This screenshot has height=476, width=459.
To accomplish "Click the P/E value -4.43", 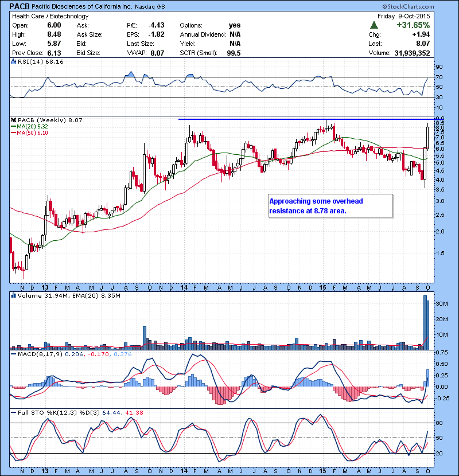I will point(156,25).
